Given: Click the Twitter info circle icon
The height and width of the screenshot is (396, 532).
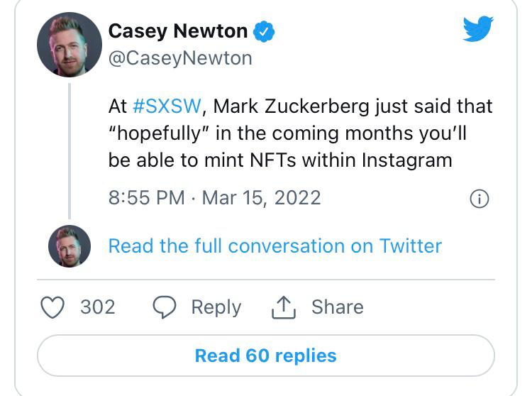Looking at the screenshot, I should point(480,199).
